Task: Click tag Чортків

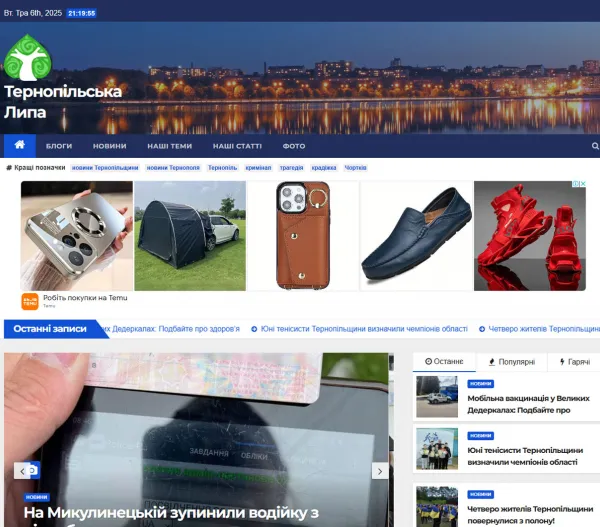Action: (355, 168)
